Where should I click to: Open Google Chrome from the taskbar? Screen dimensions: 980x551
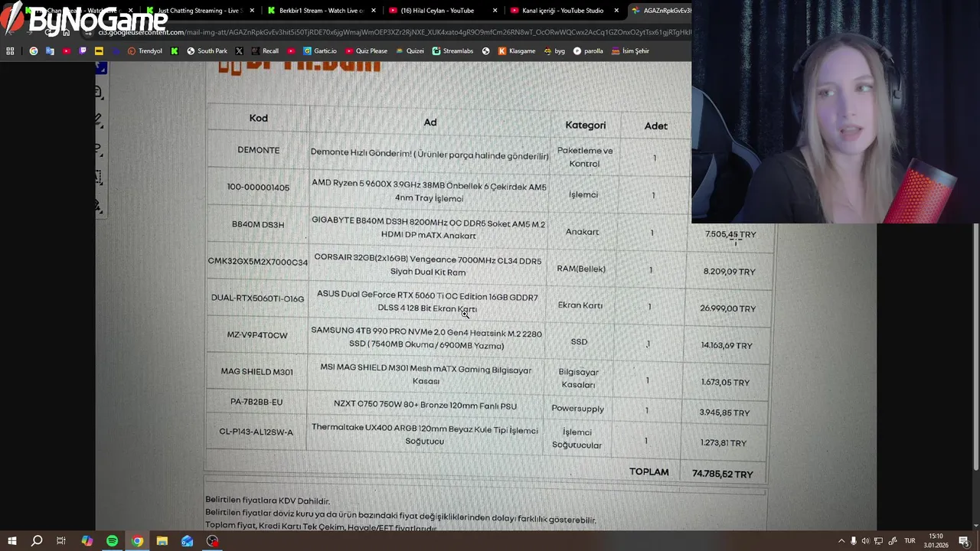[x=137, y=541]
